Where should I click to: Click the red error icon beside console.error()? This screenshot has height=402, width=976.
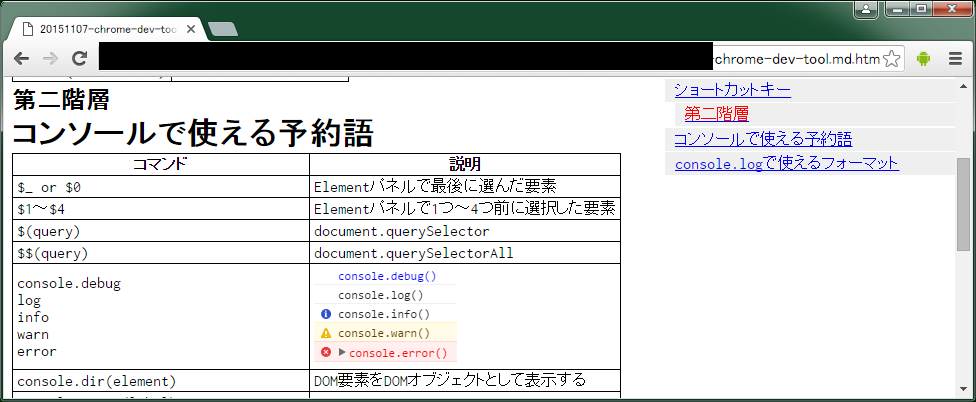(326, 352)
